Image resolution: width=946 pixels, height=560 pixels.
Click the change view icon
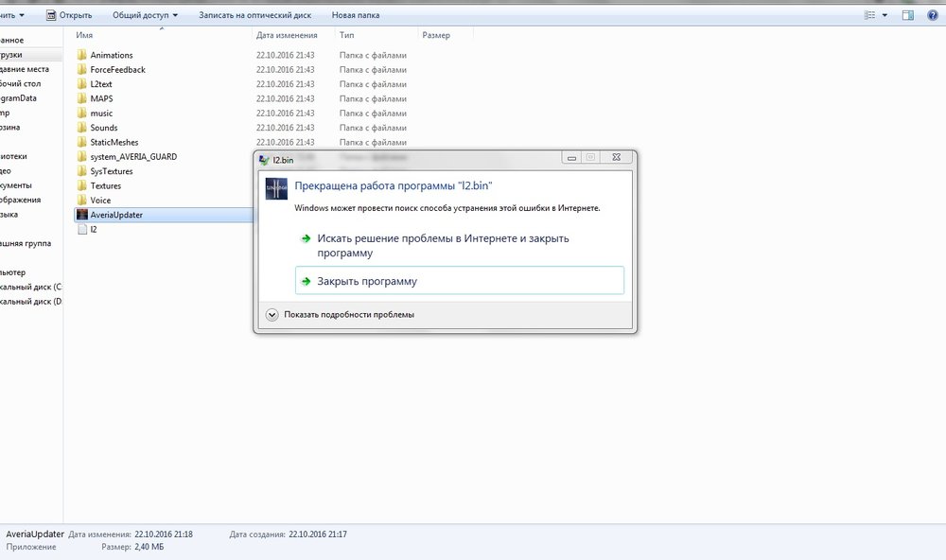(x=869, y=15)
